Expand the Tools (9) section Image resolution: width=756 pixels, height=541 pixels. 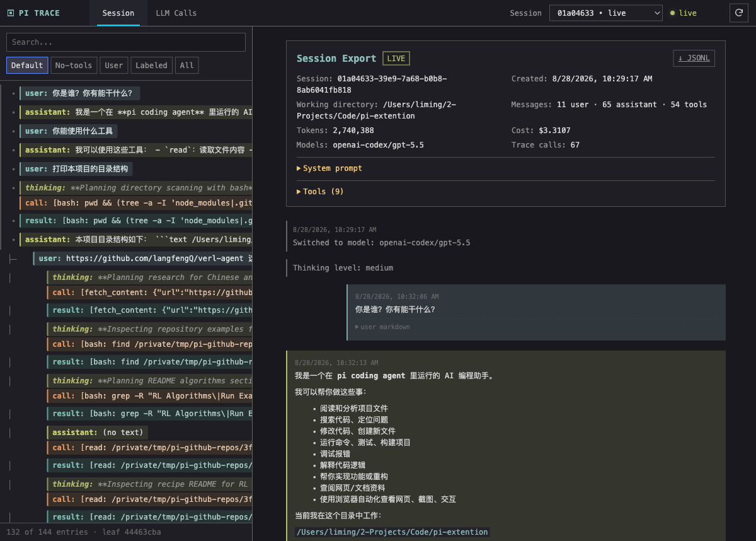coord(321,191)
